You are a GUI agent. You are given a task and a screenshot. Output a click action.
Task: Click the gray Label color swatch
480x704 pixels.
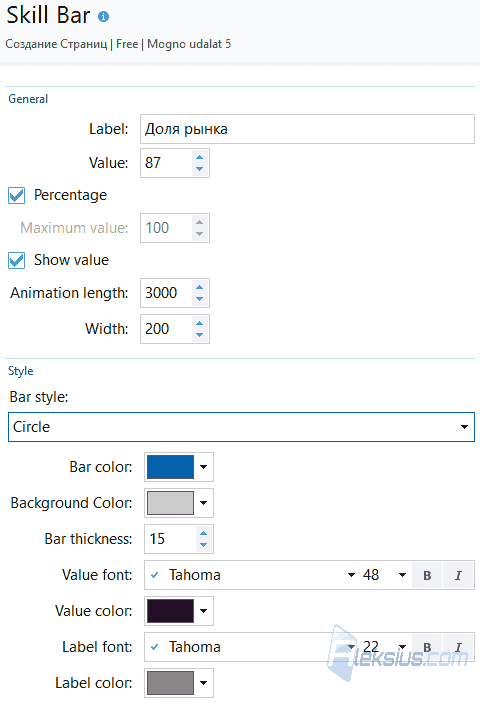(x=170, y=683)
